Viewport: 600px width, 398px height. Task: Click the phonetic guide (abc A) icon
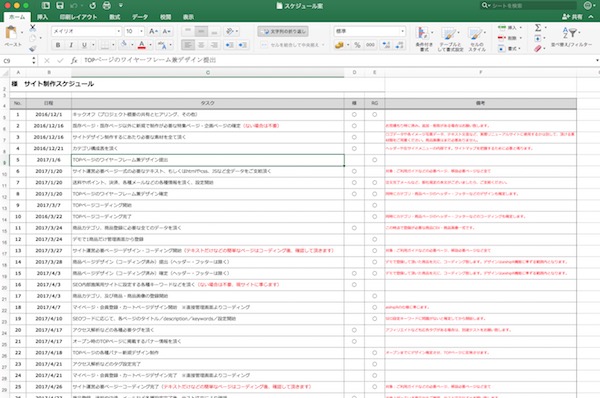click(162, 45)
